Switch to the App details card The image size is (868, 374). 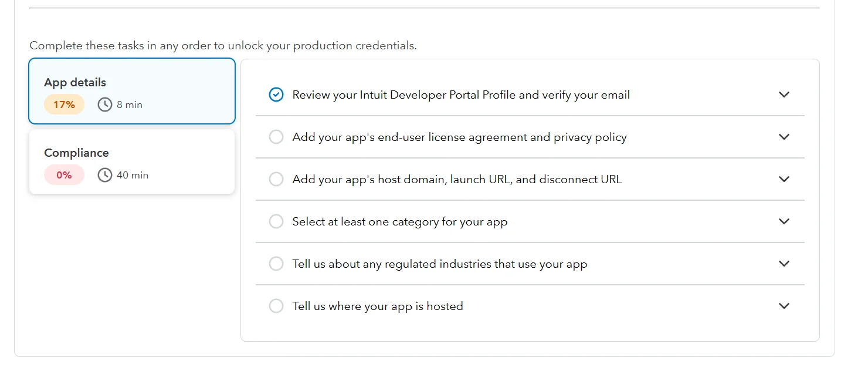132,91
